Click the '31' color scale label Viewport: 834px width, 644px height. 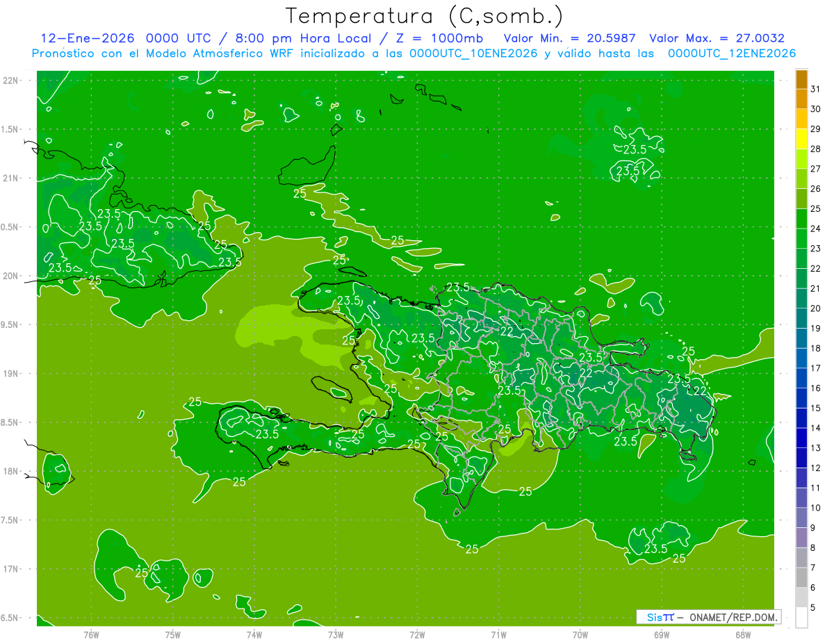click(x=815, y=89)
